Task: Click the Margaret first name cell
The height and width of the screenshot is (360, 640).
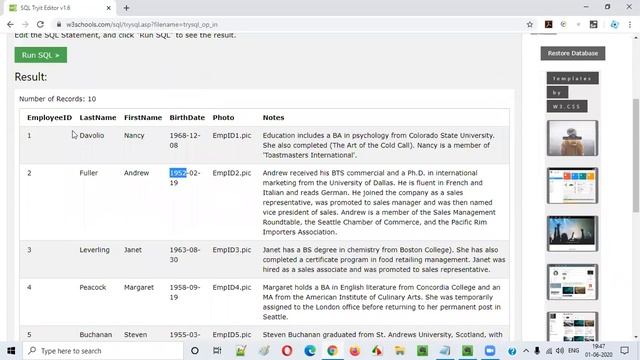Action: (139, 287)
